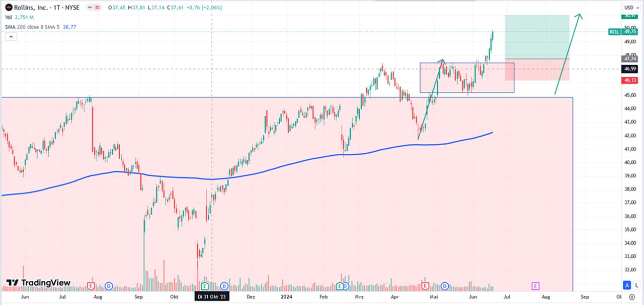644x305 pixels.
Task: Toggle logarithmic scale with the L button
Action: (x=636, y=285)
